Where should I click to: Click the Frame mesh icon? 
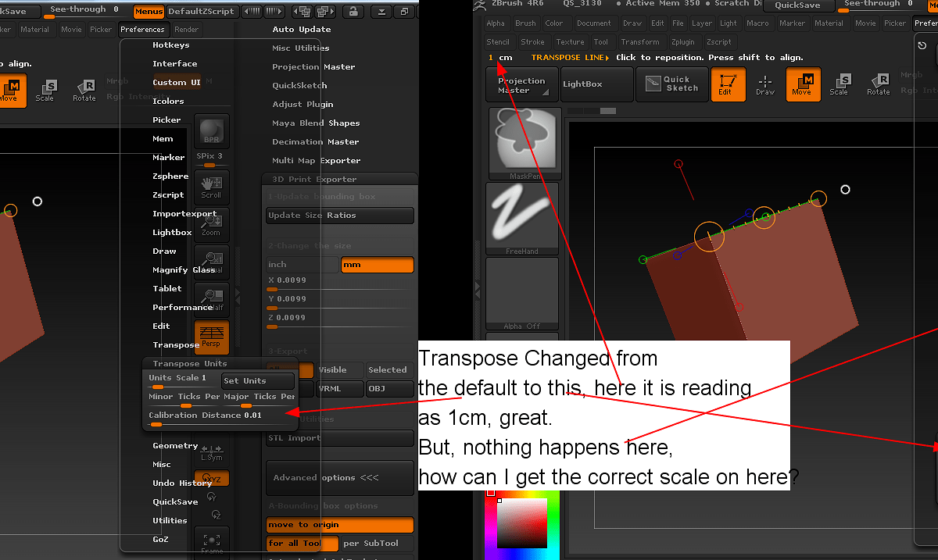pyautogui.click(x=212, y=542)
